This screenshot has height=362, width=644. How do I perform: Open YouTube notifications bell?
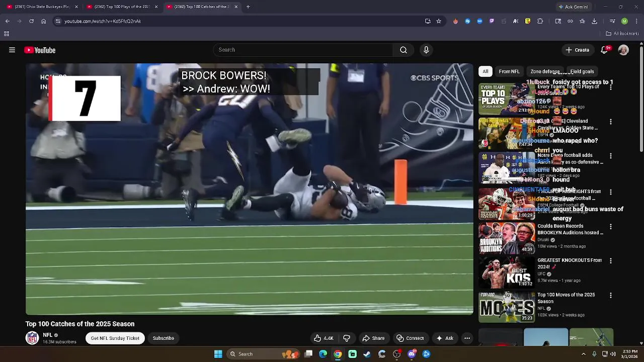605,50
